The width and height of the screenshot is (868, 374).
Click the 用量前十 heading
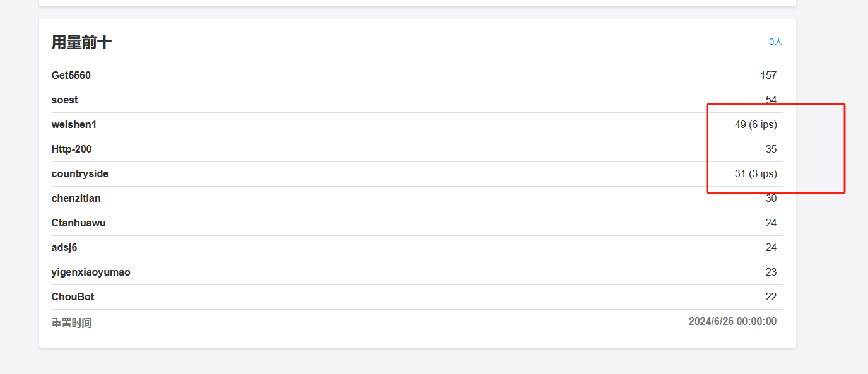pyautogui.click(x=81, y=42)
